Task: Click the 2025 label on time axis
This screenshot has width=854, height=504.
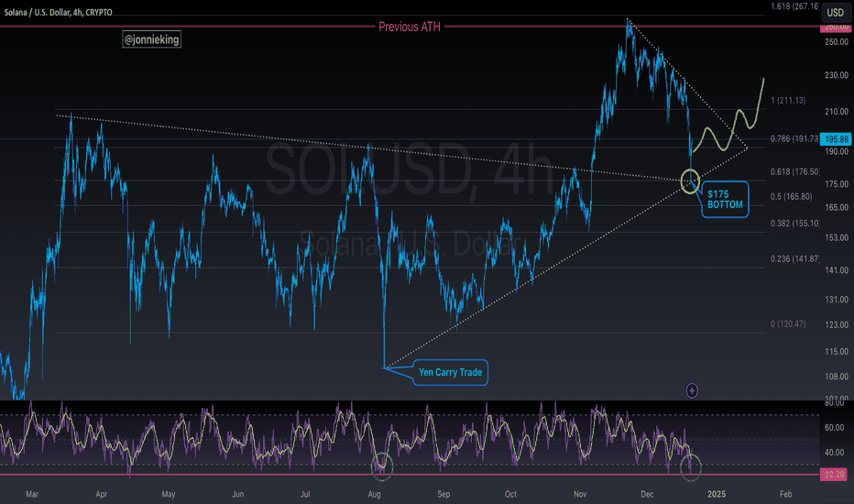Action: 717,494
